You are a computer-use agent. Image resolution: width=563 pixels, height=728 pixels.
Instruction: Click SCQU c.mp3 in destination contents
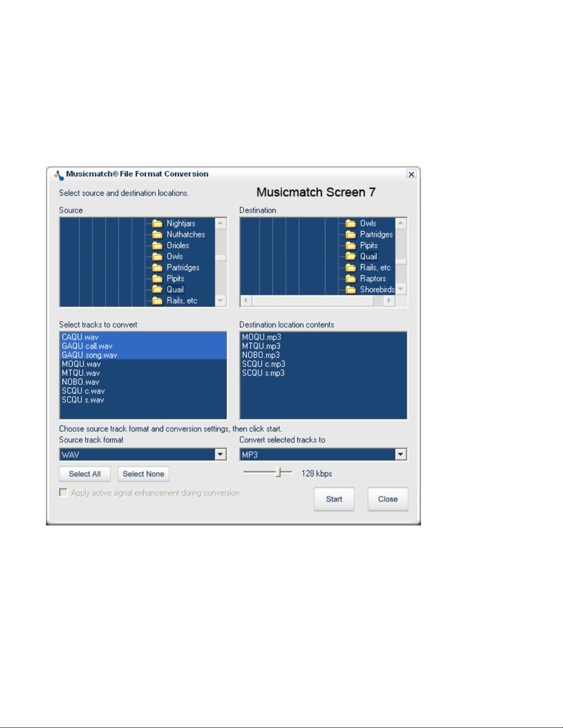(264, 364)
